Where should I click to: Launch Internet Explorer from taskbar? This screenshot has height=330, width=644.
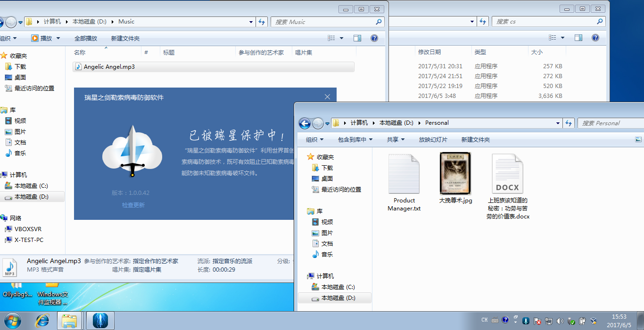[x=42, y=321]
